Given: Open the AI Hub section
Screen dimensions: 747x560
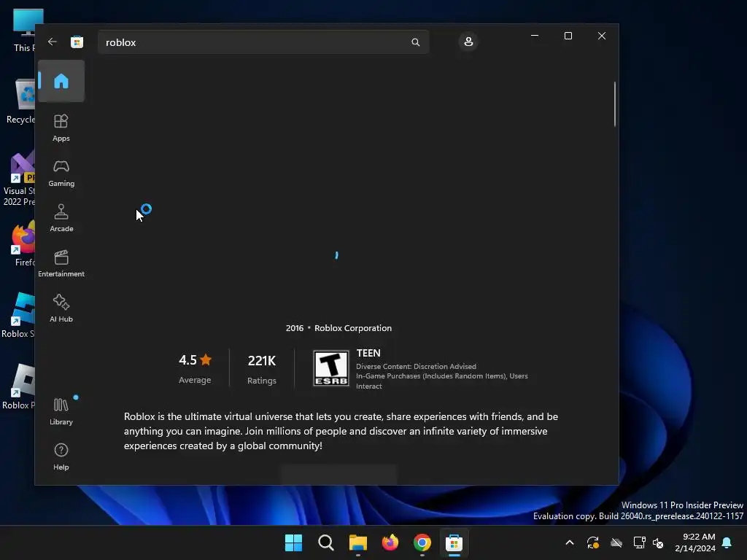Looking at the screenshot, I should pos(61,309).
